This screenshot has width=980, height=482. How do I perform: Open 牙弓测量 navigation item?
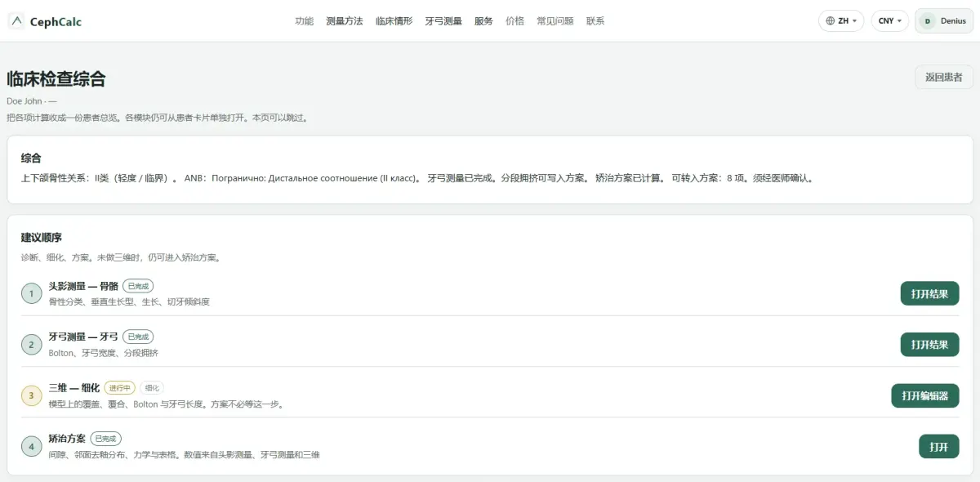pos(443,21)
